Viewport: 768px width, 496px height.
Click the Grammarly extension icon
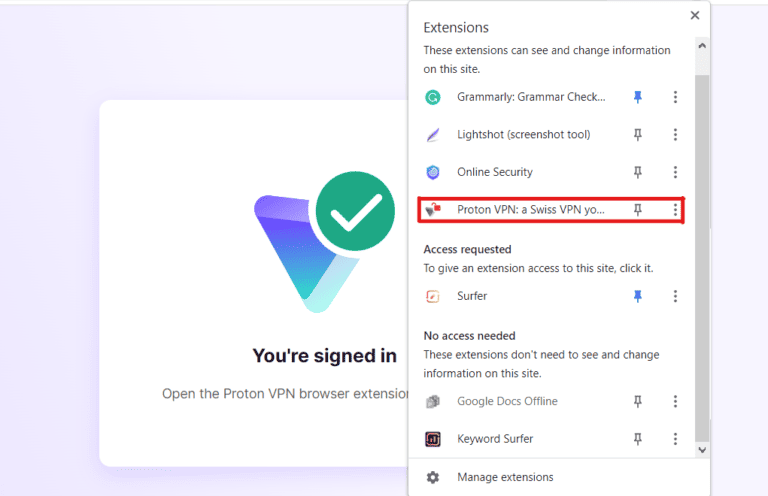(433, 97)
